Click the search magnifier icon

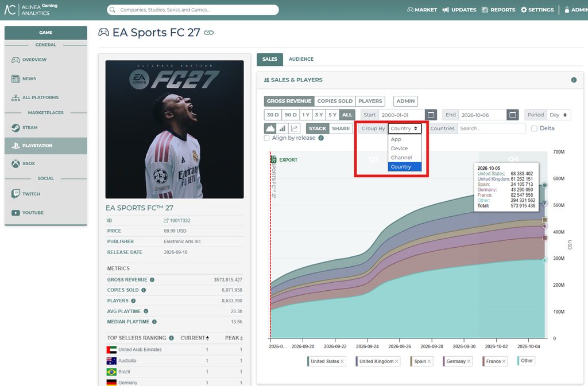point(113,10)
